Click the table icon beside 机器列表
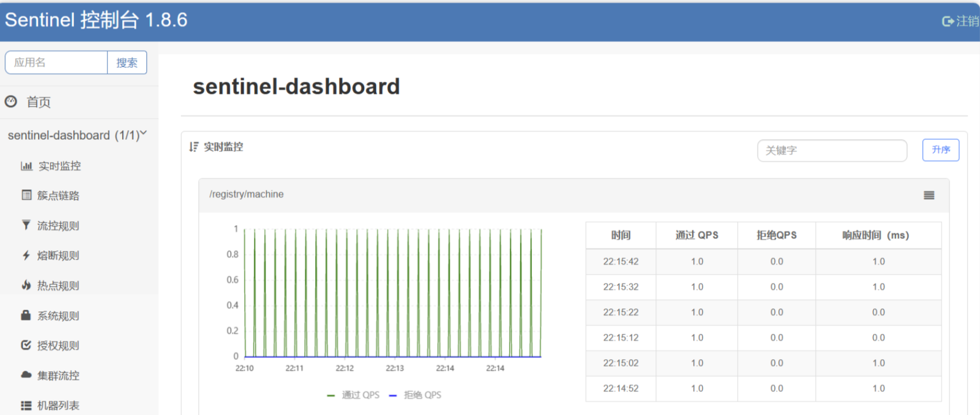This screenshot has width=980, height=415. click(26, 406)
